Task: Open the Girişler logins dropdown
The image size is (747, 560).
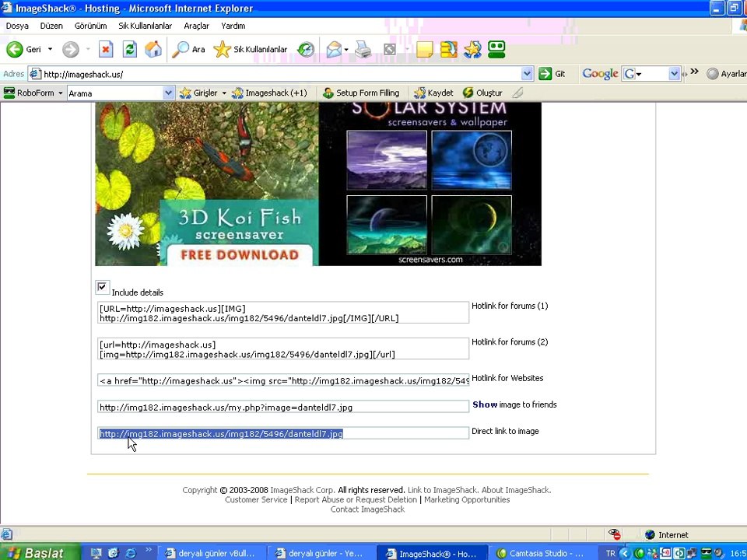Action: coord(203,93)
